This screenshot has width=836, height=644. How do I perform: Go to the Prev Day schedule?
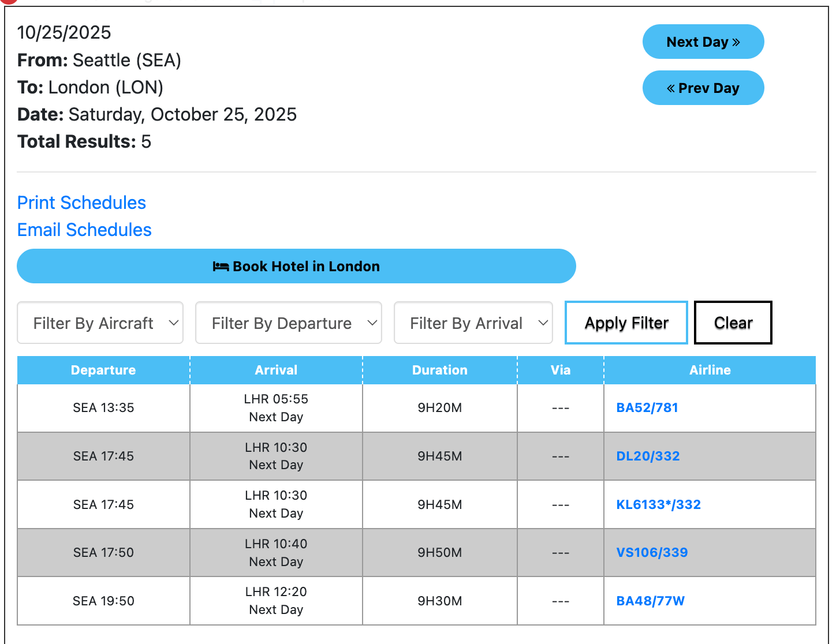pyautogui.click(x=702, y=88)
